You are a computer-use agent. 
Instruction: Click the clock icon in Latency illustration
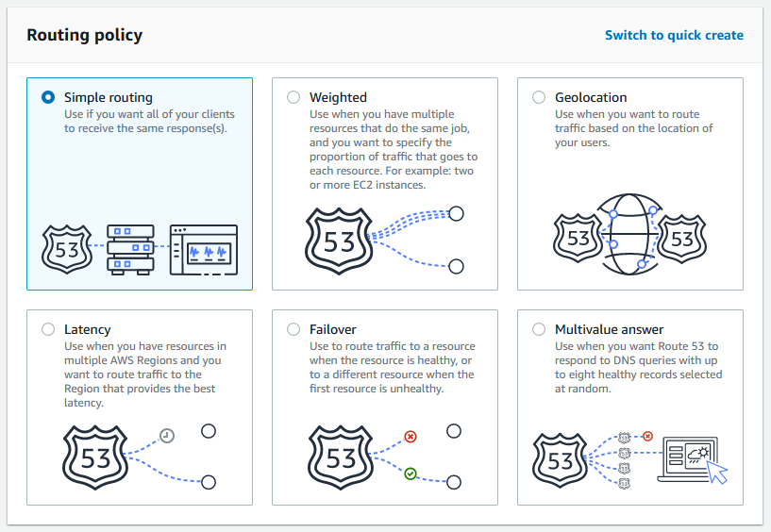click(x=167, y=435)
